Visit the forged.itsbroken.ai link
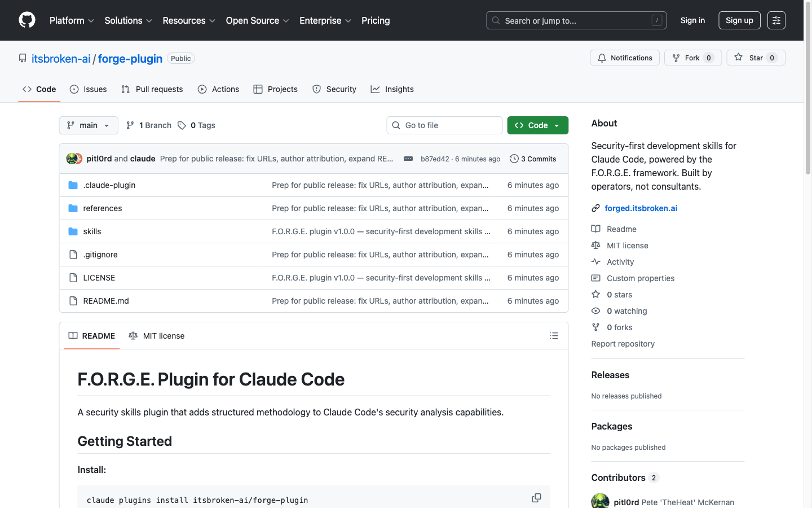The image size is (812, 508). [641, 208]
